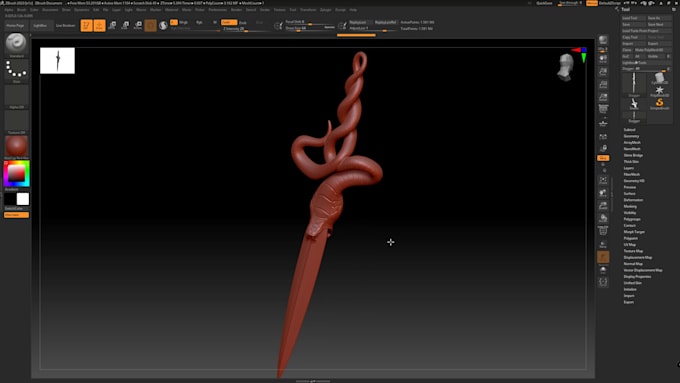Click the Xpose icon
The height and width of the screenshot is (383, 680).
(x=603, y=282)
